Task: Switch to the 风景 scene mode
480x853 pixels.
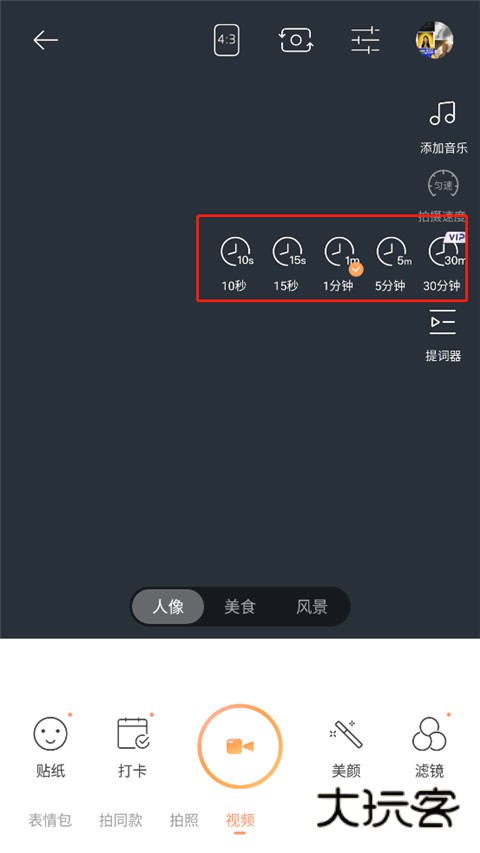Action: coord(312,607)
